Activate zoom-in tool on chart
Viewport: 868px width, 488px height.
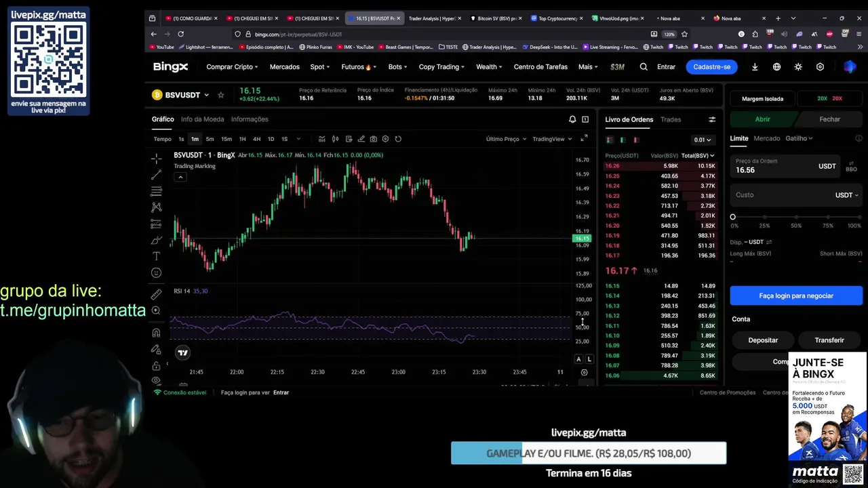(x=156, y=310)
